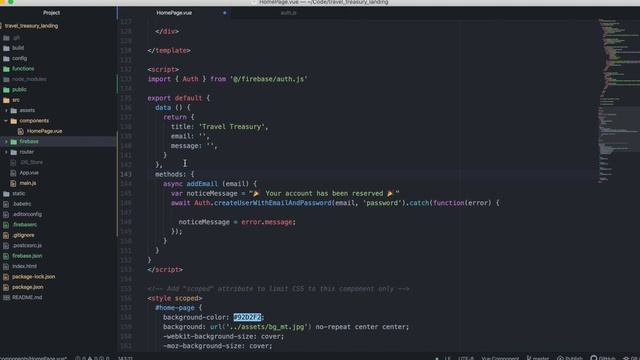The image size is (640, 360).
Task: Select the node_modules folder label
Action: (29, 79)
